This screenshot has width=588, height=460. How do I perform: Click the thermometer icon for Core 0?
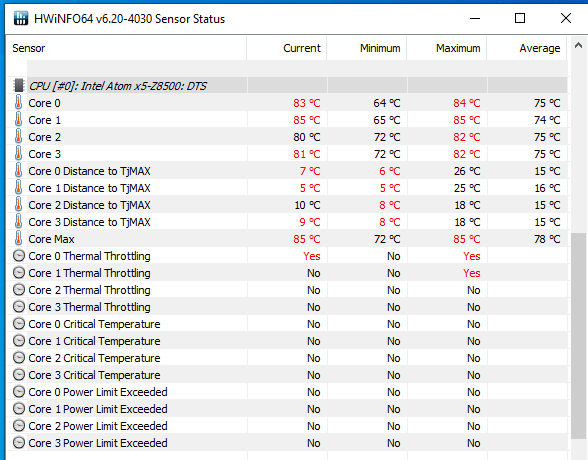tap(18, 102)
